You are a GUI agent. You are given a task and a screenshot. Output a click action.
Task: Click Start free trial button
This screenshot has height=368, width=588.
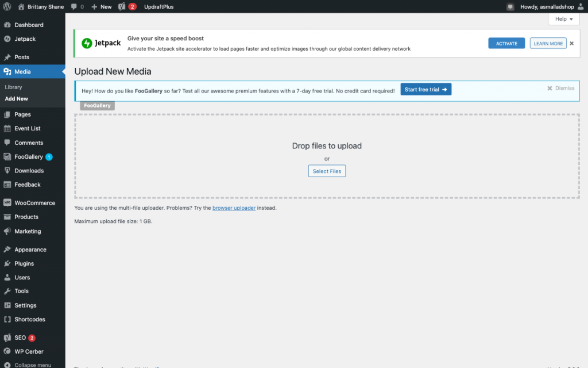click(x=425, y=89)
